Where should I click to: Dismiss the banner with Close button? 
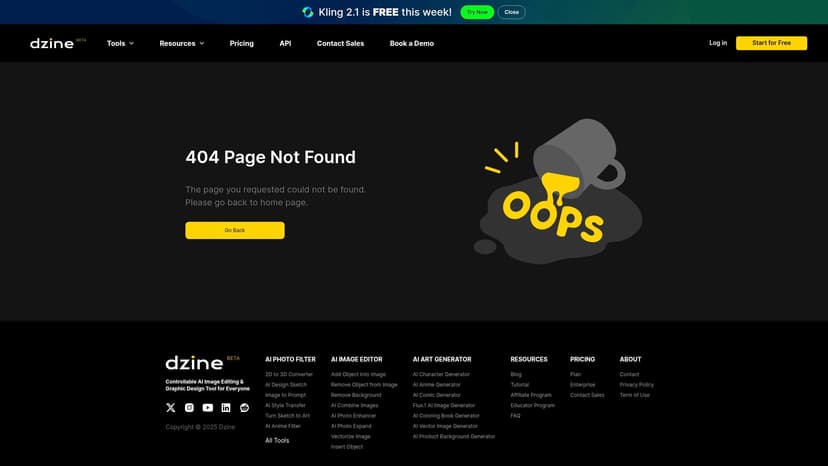[511, 12]
